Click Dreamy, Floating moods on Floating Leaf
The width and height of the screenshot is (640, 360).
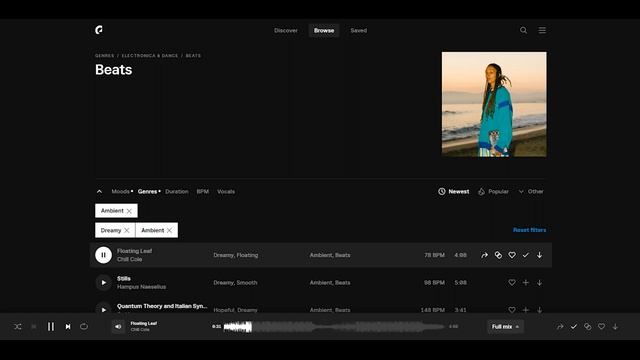coord(236,255)
